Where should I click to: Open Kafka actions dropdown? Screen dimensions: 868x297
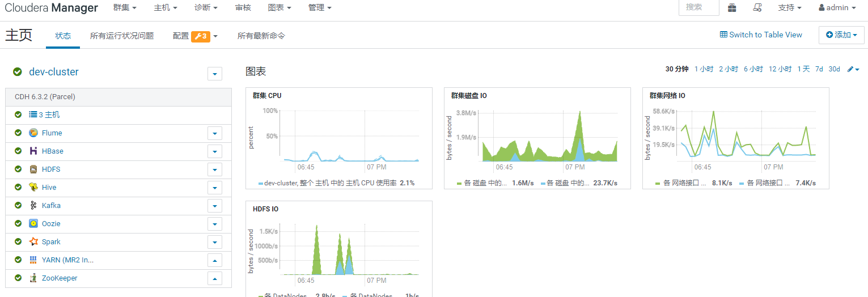(x=215, y=206)
